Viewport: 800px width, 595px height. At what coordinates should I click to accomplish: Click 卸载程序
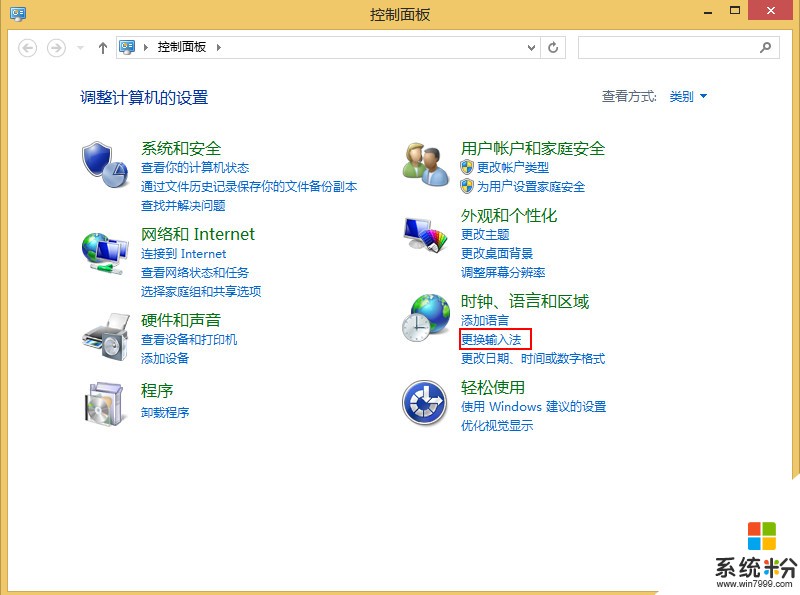165,412
